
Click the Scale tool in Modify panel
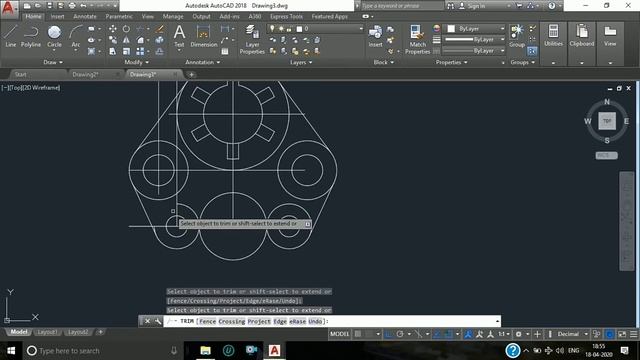click(x=127, y=51)
